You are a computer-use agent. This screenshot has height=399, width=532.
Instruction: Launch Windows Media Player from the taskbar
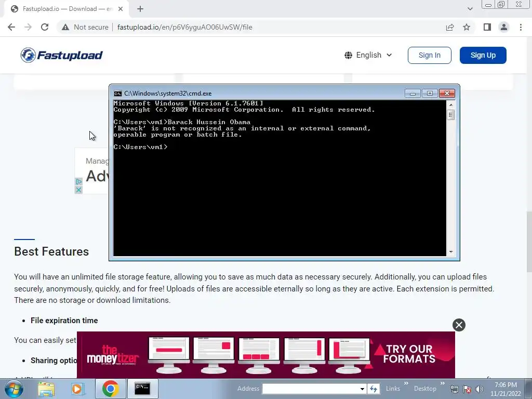77,389
